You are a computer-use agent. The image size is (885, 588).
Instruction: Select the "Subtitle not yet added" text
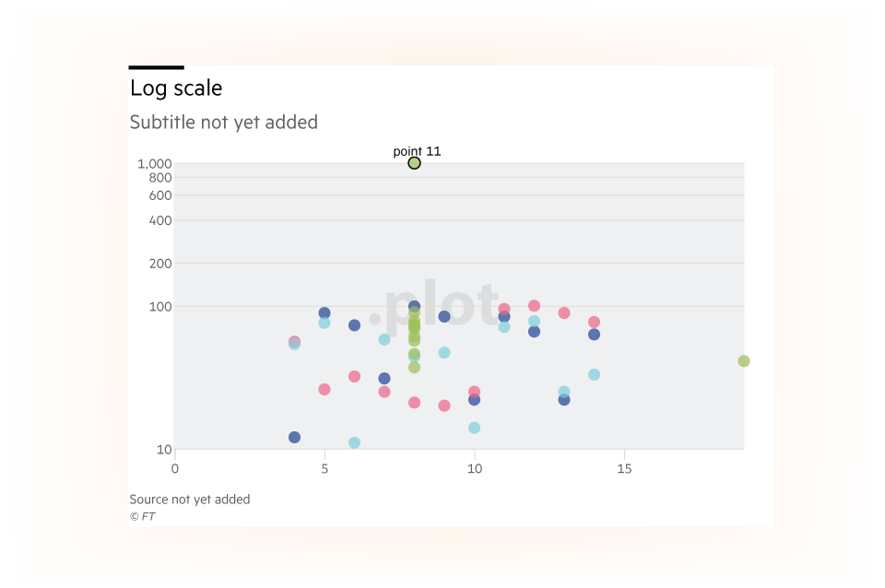click(223, 123)
